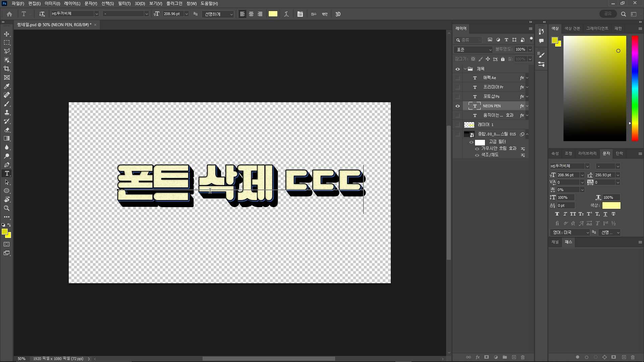This screenshot has height=362, width=644.
Task: Click text color swatch in options bar
Action: pos(273,14)
